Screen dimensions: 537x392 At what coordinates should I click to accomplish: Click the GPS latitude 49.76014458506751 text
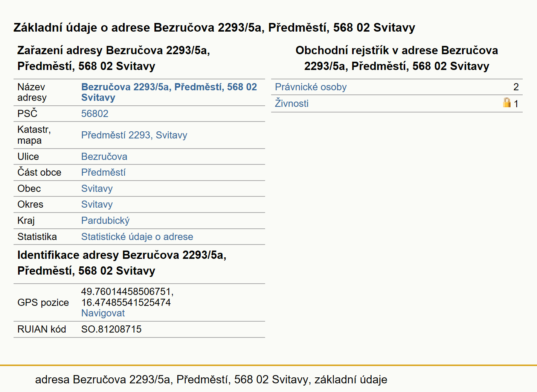127,292
